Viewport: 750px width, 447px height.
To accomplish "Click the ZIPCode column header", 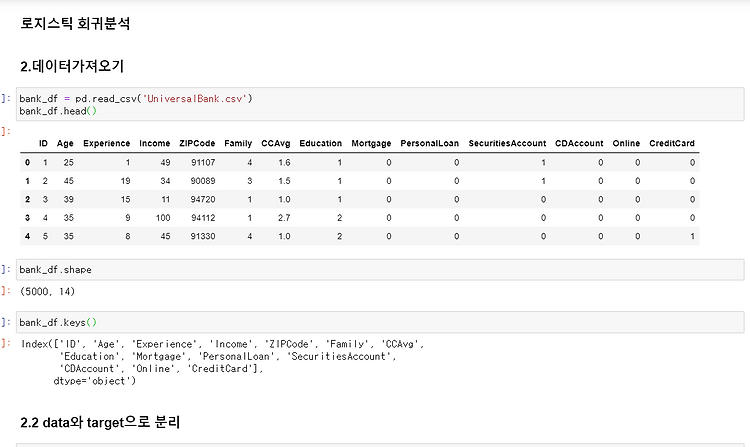I will pyautogui.click(x=197, y=143).
